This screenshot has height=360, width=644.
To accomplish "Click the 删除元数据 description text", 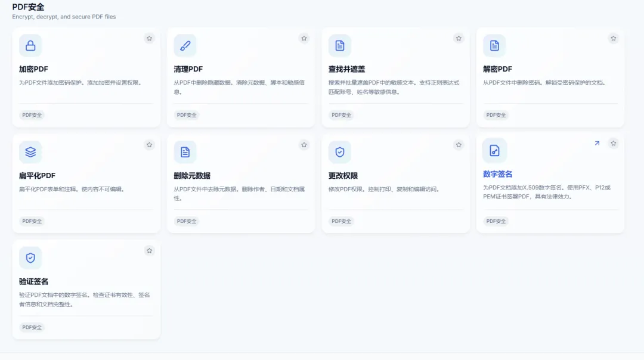I will coord(239,194).
